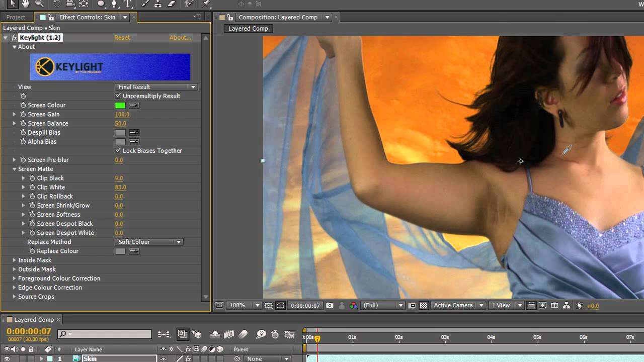Toggle Lock Biases Together checkbox
Screen dimensions: 644x362
point(118,151)
